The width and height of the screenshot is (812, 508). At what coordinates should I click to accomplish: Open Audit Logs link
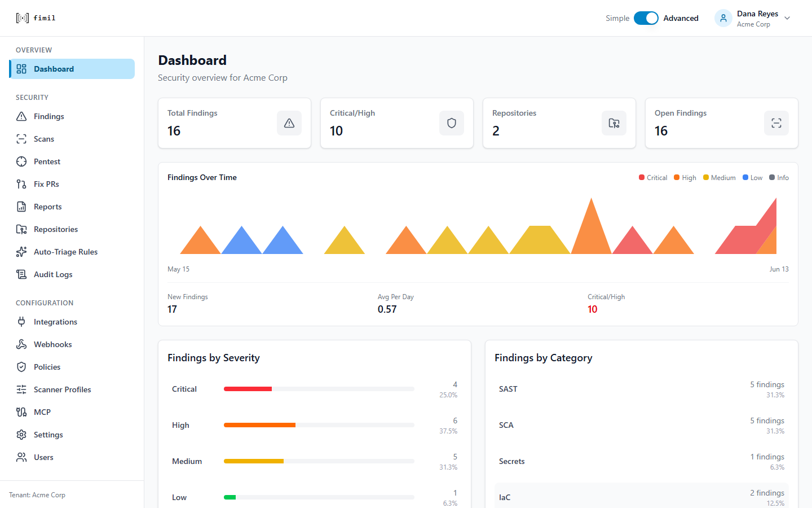72,274
